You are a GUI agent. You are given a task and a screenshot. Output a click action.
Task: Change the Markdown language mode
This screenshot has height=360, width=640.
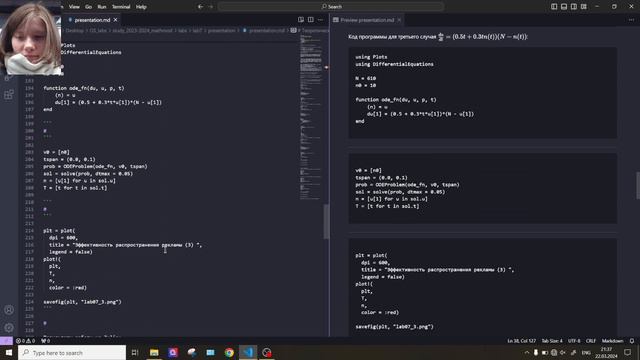coord(612,341)
